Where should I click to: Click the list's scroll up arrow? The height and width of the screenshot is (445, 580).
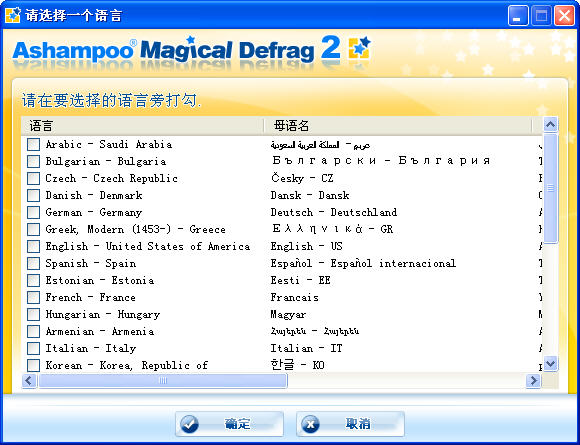point(550,125)
